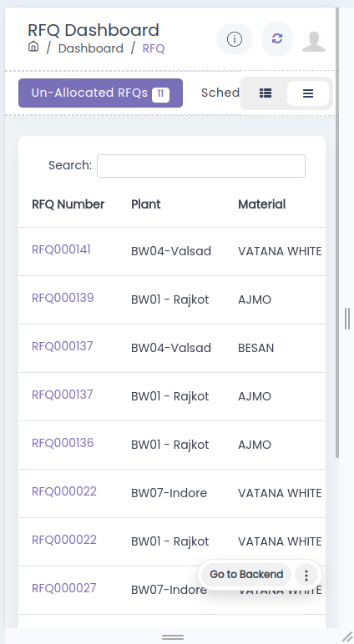Click the home icon in breadcrumb
The height and width of the screenshot is (644, 354).
33,47
